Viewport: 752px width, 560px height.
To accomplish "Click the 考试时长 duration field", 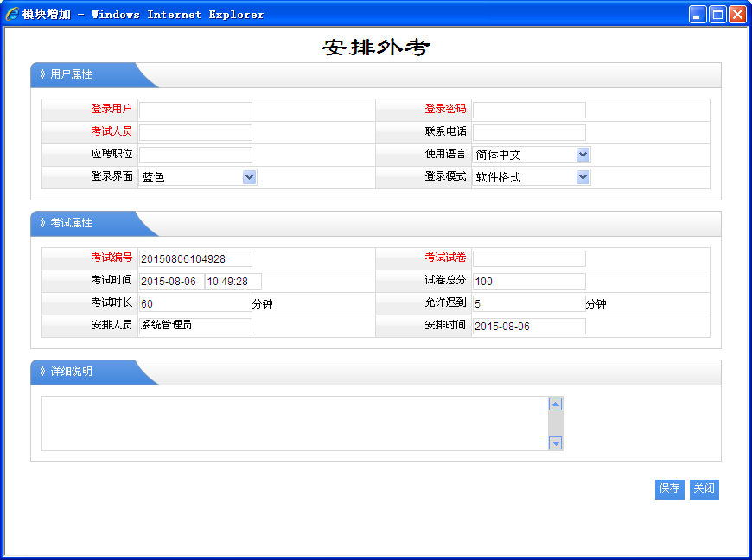I will pyautogui.click(x=195, y=303).
